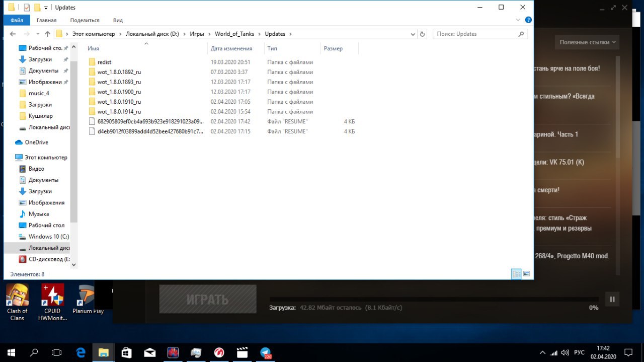Expand the ribbon chevron
The height and width of the screenshot is (362, 644).
(x=519, y=20)
